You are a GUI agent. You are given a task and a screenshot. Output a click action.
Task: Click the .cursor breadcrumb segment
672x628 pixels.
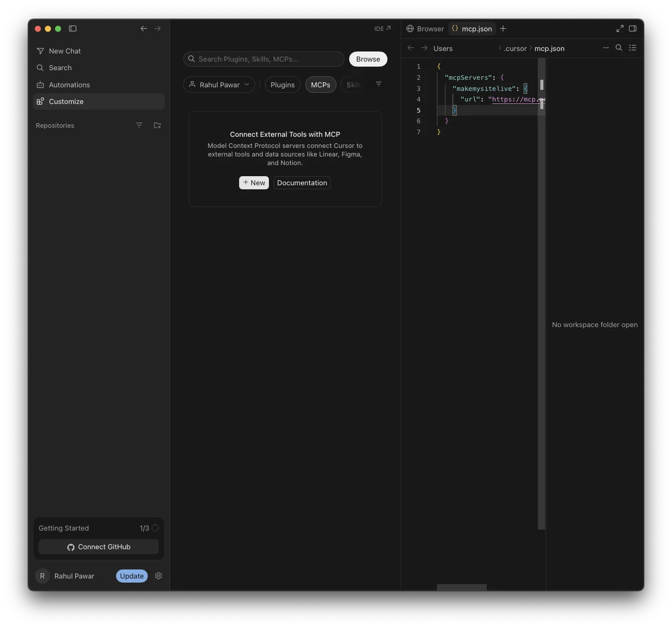[x=515, y=48]
